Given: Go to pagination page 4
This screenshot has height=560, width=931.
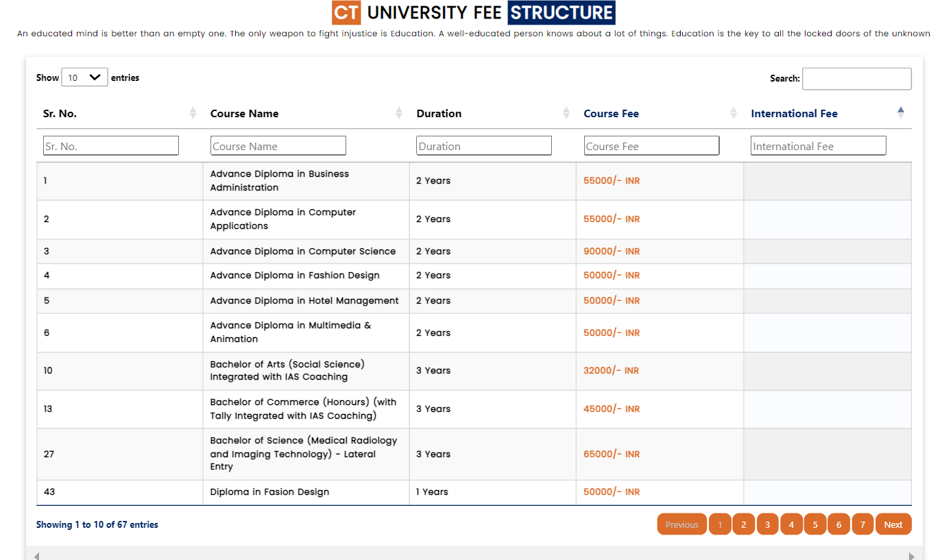Looking at the screenshot, I should (791, 524).
